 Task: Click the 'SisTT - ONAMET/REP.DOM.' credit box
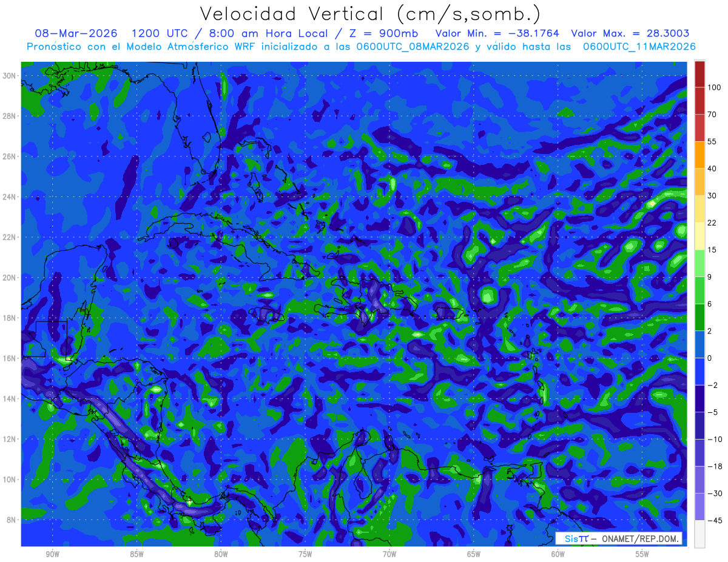[619, 538]
